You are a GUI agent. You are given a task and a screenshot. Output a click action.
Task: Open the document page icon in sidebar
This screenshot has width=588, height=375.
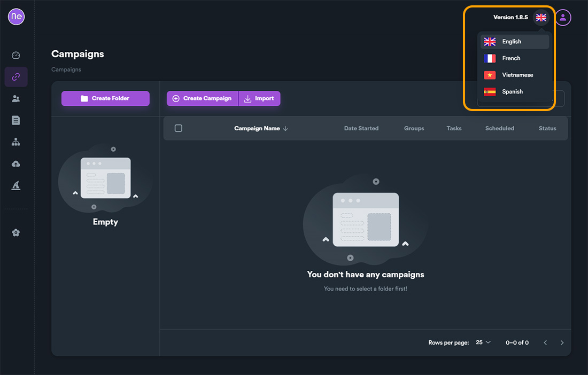click(x=16, y=120)
